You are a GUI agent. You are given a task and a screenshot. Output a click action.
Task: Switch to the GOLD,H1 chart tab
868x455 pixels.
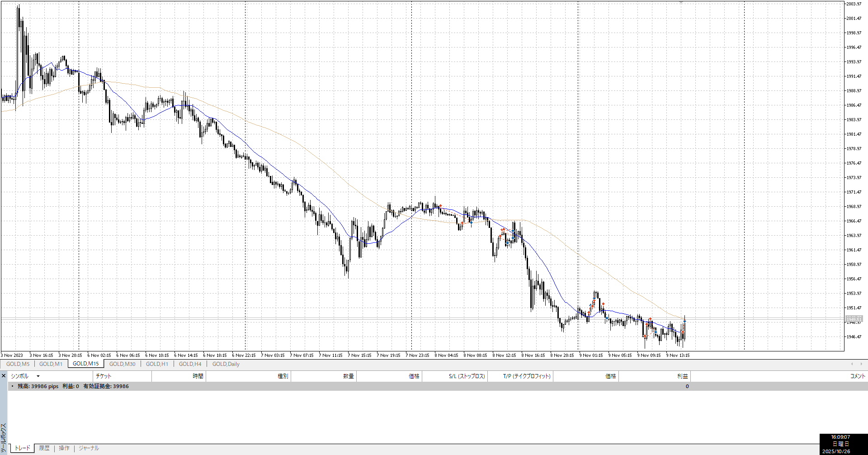point(157,364)
